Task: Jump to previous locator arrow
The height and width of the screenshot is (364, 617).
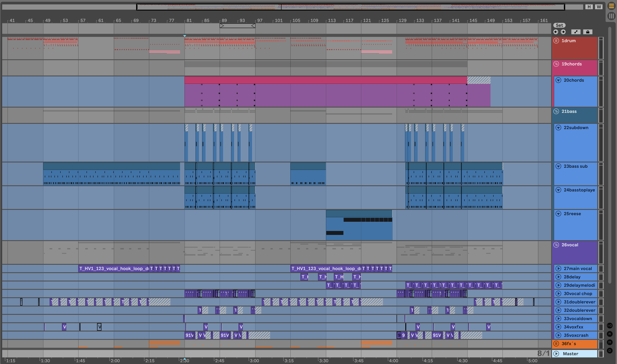Action: pos(556,32)
